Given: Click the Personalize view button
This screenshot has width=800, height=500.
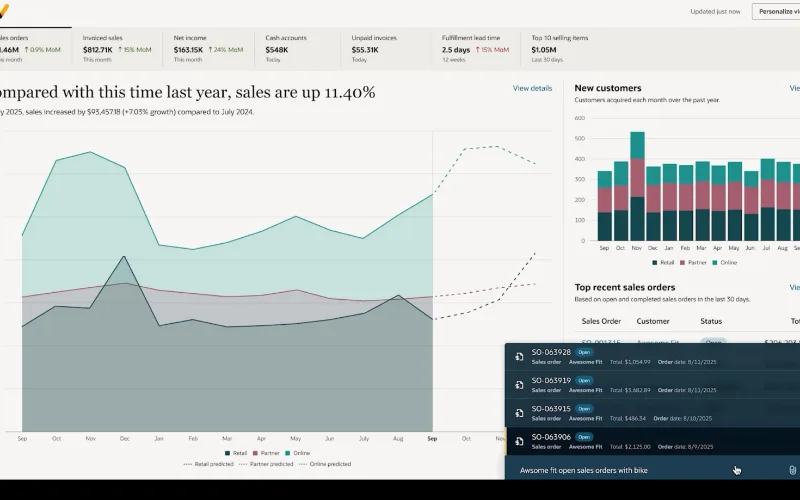Looking at the screenshot, I should 777,11.
